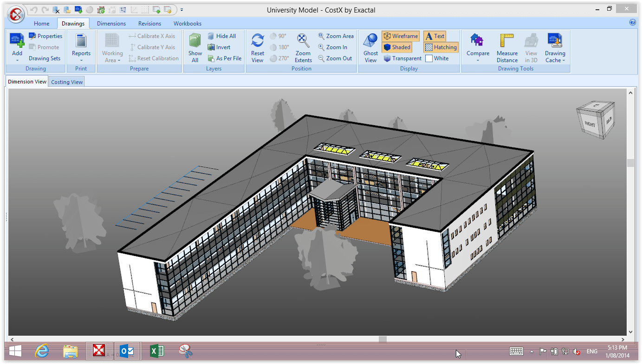Click Hide All layers
This screenshot has height=364, width=642.
(222, 36)
